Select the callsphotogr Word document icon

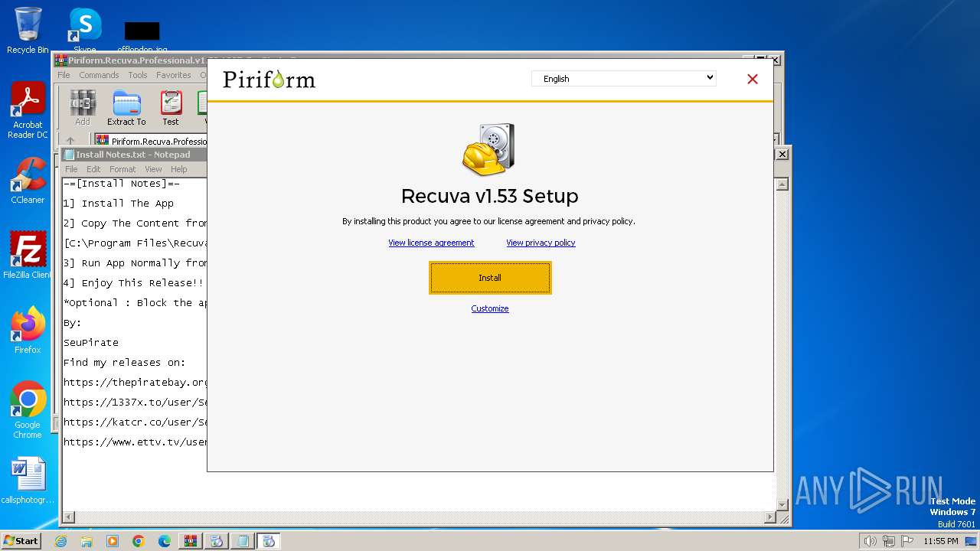pyautogui.click(x=28, y=481)
